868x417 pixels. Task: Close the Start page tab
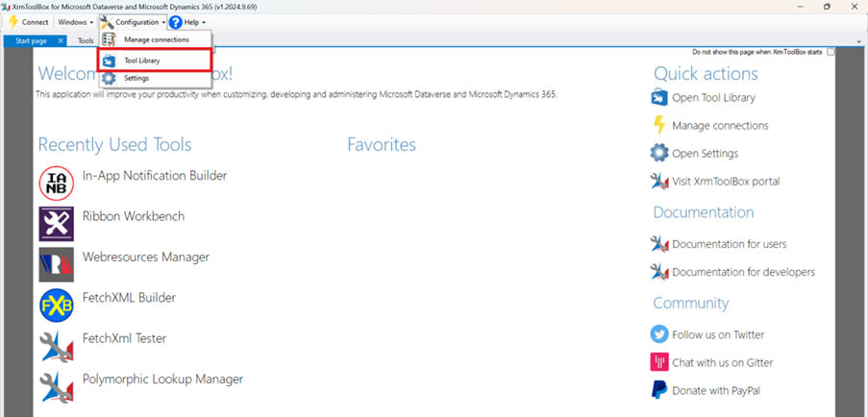point(61,41)
